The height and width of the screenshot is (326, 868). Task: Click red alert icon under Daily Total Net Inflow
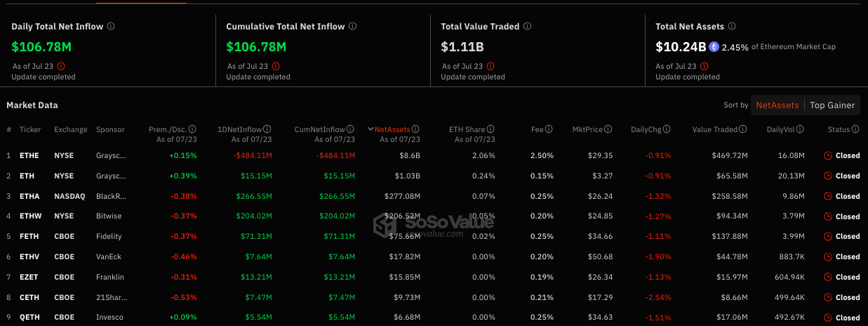pos(61,66)
